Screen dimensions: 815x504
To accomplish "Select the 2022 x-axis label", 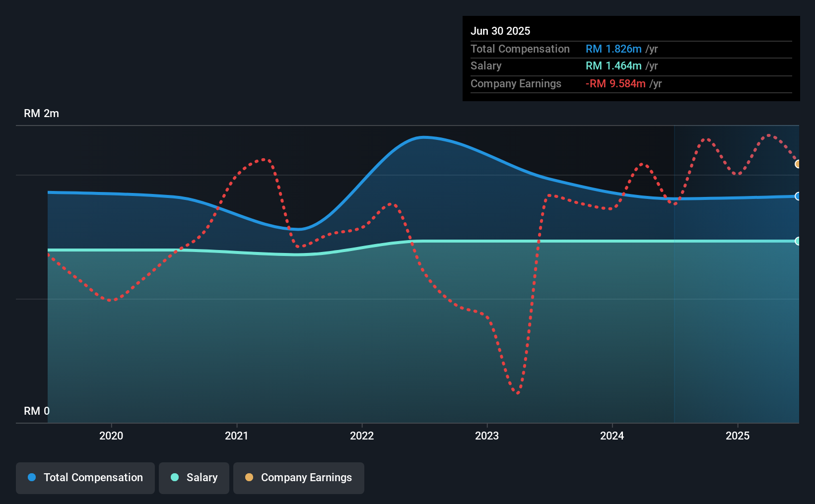I will (x=362, y=436).
